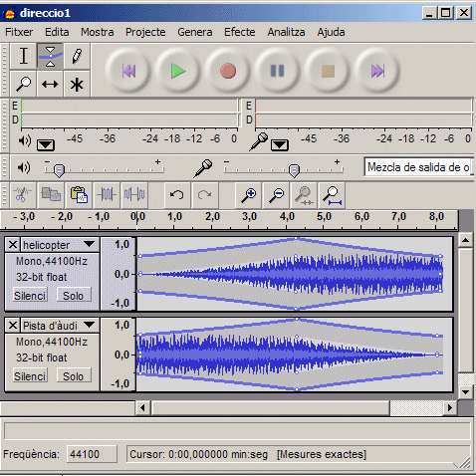Image resolution: width=476 pixels, height=476 pixels.
Task: Open the helicopter track dropdown menu
Action: pos(89,245)
